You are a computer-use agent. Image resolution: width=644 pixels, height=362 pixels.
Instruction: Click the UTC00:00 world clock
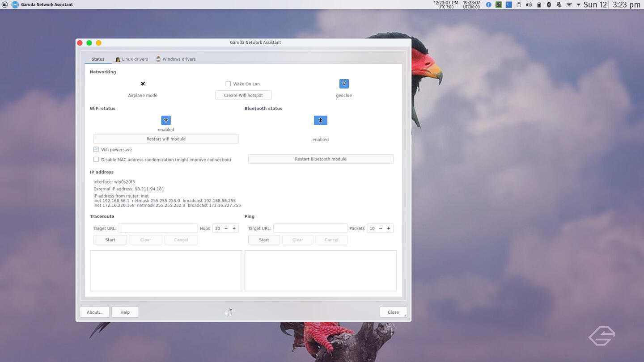471,4
